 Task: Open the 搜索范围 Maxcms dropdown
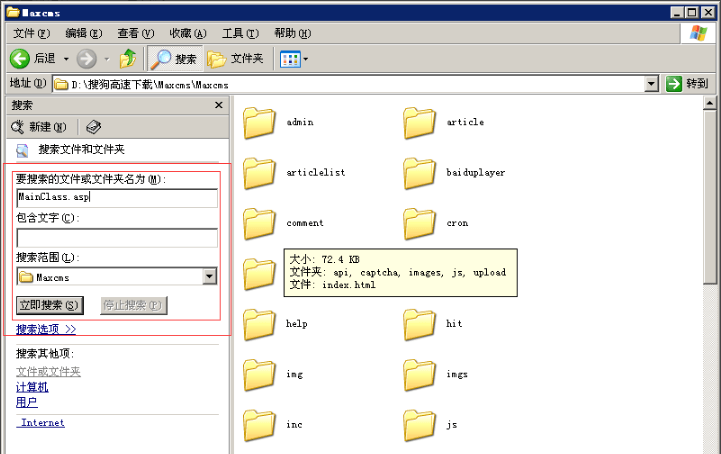pyautogui.click(x=210, y=276)
